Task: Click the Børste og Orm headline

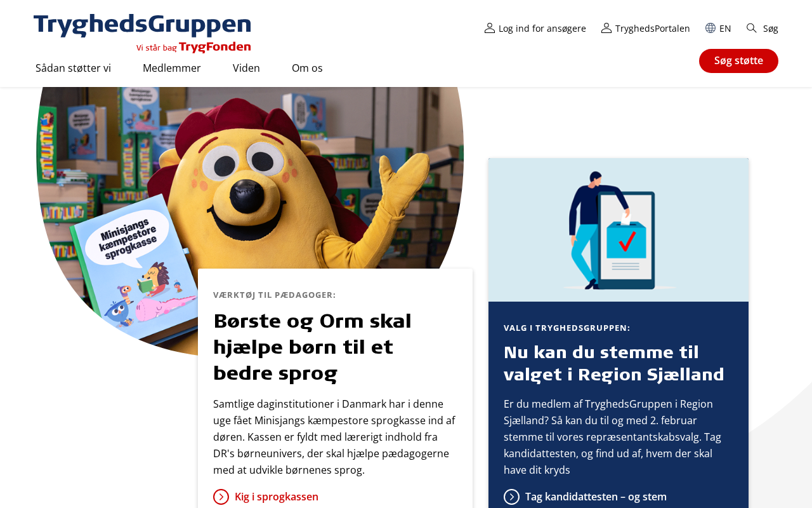Action: point(312,347)
